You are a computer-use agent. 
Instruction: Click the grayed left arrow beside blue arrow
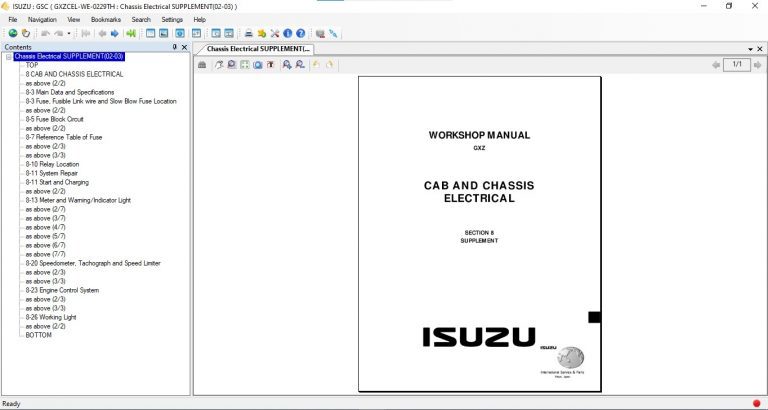pos(102,33)
